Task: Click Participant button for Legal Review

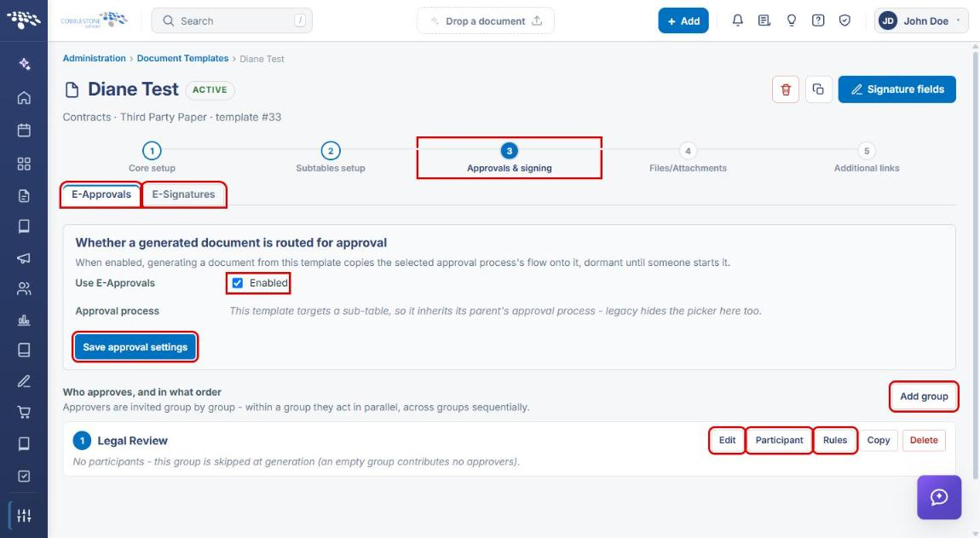Action: (x=780, y=441)
